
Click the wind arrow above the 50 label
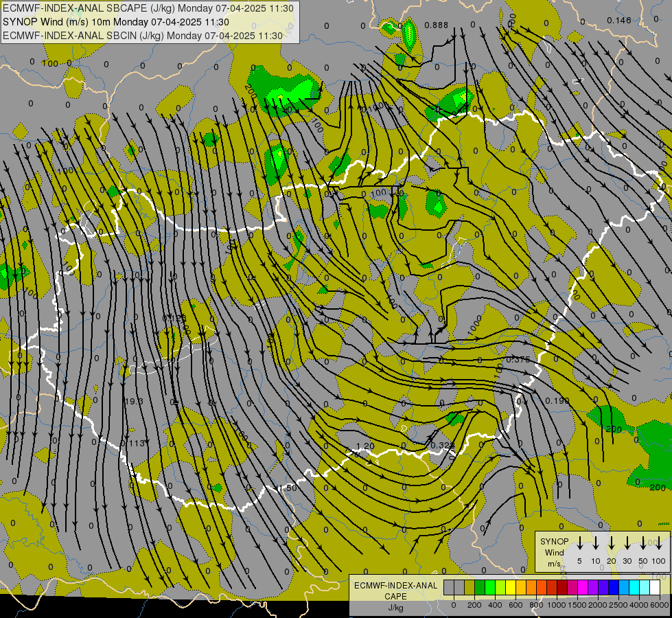[643, 543]
